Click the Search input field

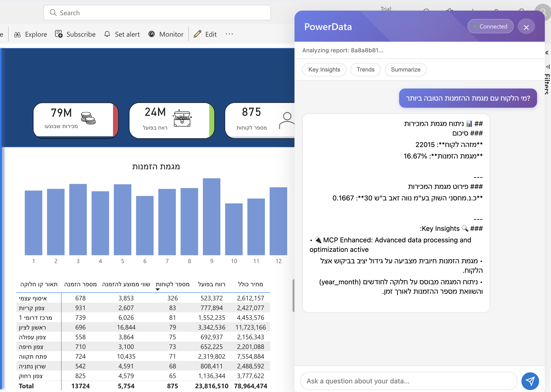point(157,13)
